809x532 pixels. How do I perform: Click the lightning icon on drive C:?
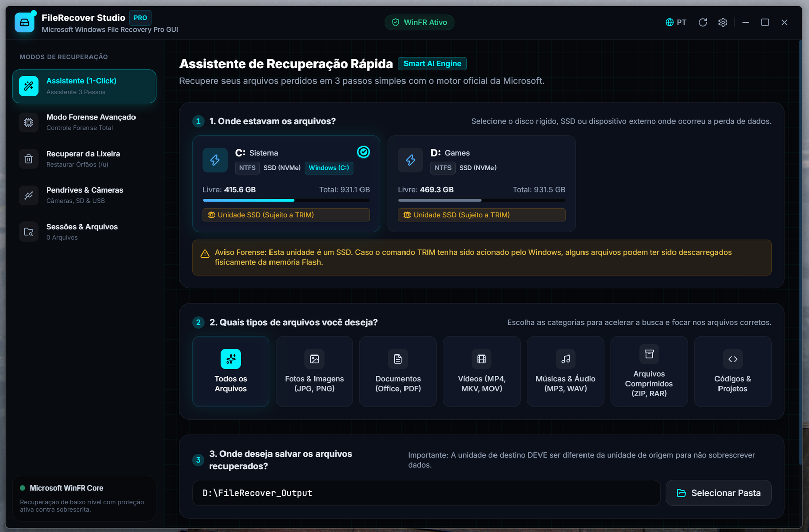click(x=215, y=160)
